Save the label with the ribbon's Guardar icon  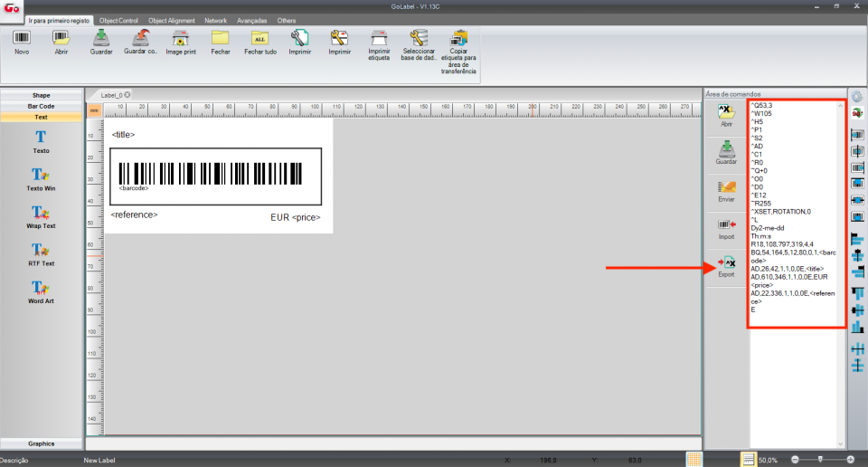pyautogui.click(x=101, y=39)
